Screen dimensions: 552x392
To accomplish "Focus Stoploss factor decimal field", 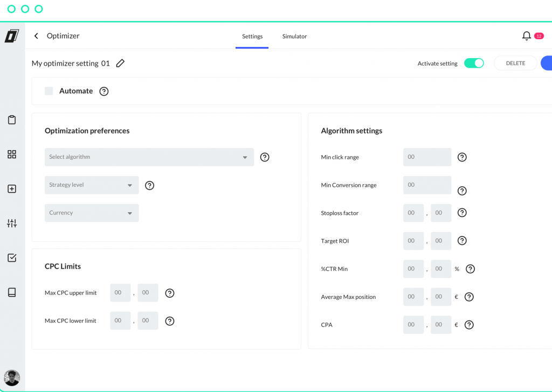I will [441, 213].
